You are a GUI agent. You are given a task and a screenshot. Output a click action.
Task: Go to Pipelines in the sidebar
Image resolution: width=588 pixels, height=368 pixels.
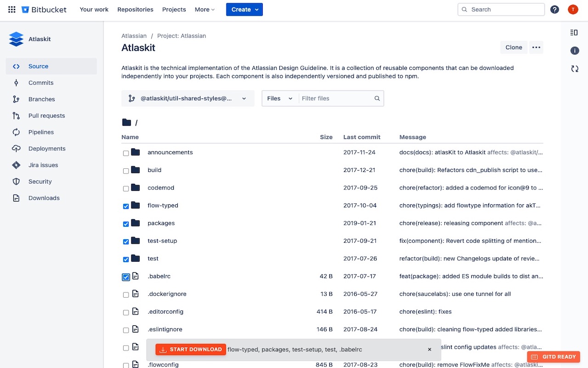pos(41,132)
